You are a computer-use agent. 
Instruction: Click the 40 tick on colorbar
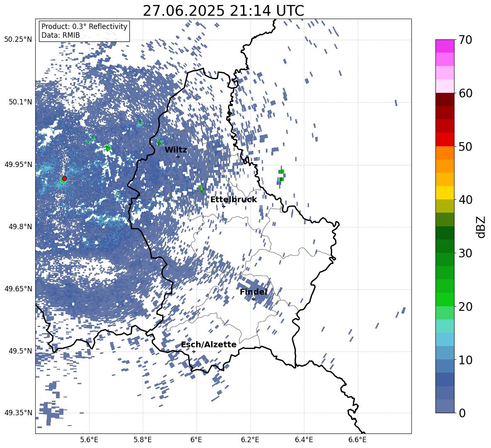pyautogui.click(x=465, y=200)
